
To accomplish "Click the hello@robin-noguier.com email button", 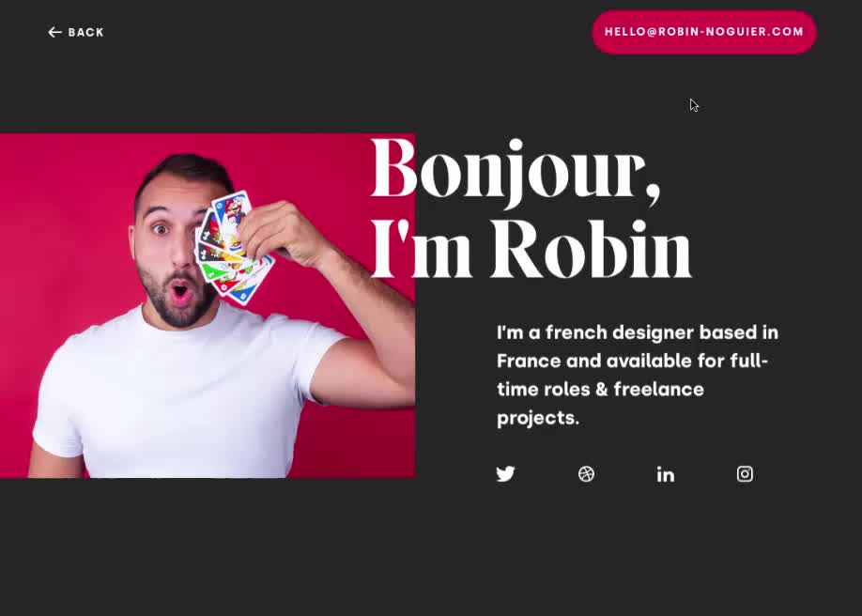I will point(704,32).
